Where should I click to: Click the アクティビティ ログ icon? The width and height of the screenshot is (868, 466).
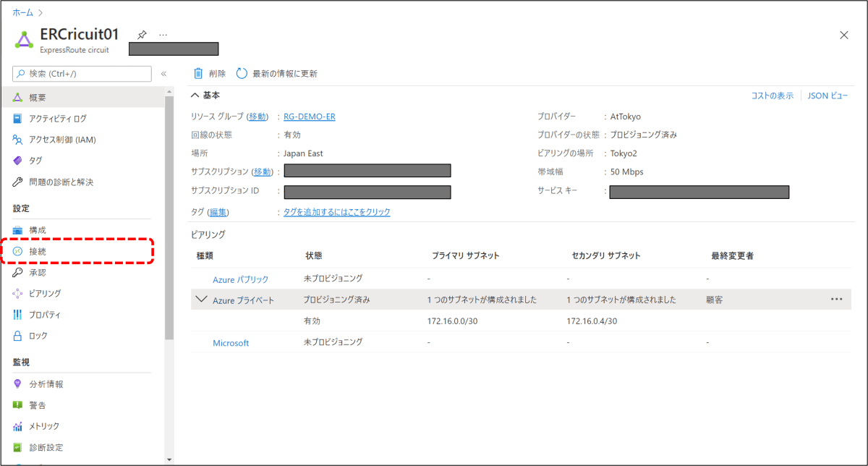tap(18, 119)
